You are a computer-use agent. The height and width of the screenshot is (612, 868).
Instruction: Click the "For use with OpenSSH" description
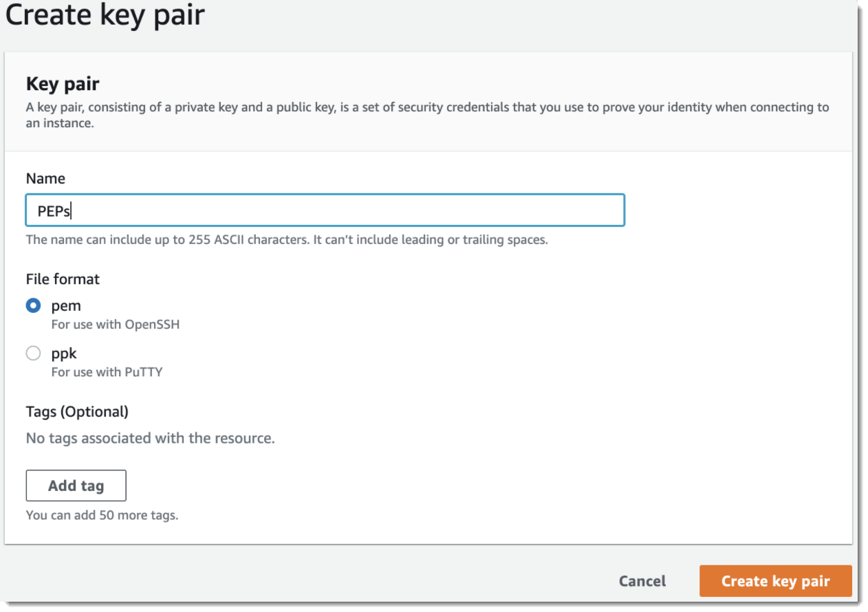(116, 324)
